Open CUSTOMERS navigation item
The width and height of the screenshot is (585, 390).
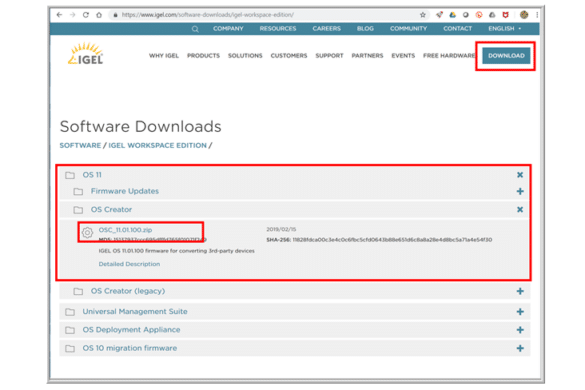point(289,56)
